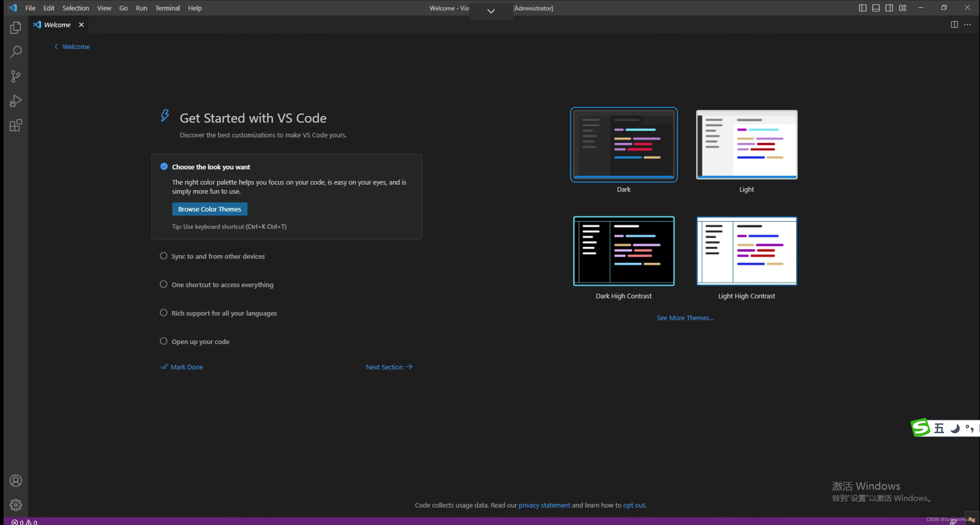Open the Search view in activity bar

pos(16,52)
